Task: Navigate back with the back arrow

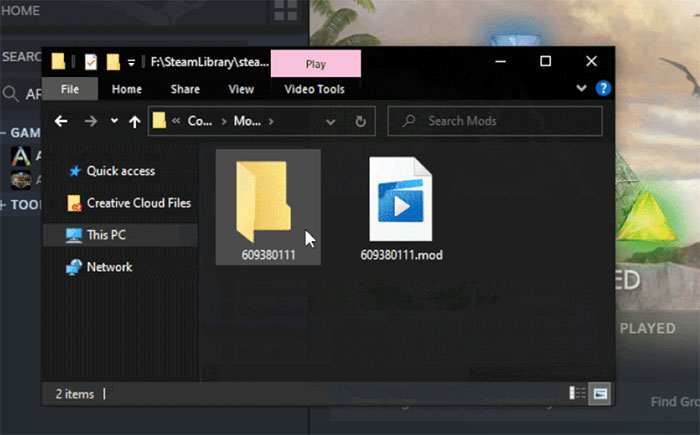Action: (62, 122)
